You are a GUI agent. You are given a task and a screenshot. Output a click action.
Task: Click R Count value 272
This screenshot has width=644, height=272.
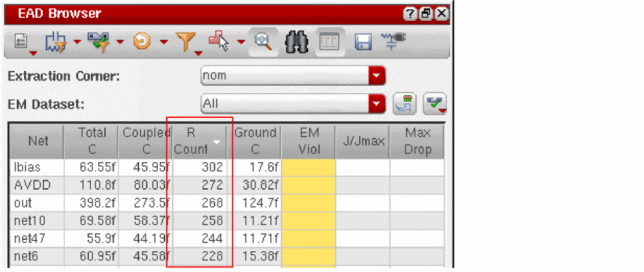click(x=212, y=186)
